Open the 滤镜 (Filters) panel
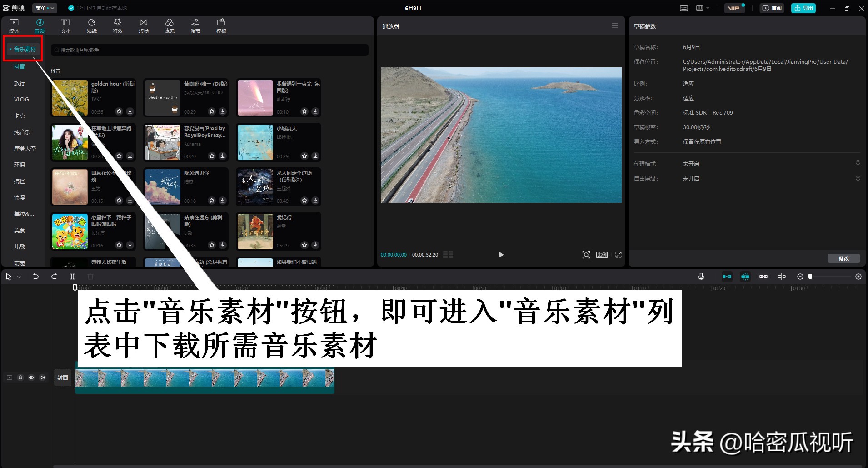This screenshot has width=868, height=468. pyautogui.click(x=169, y=25)
